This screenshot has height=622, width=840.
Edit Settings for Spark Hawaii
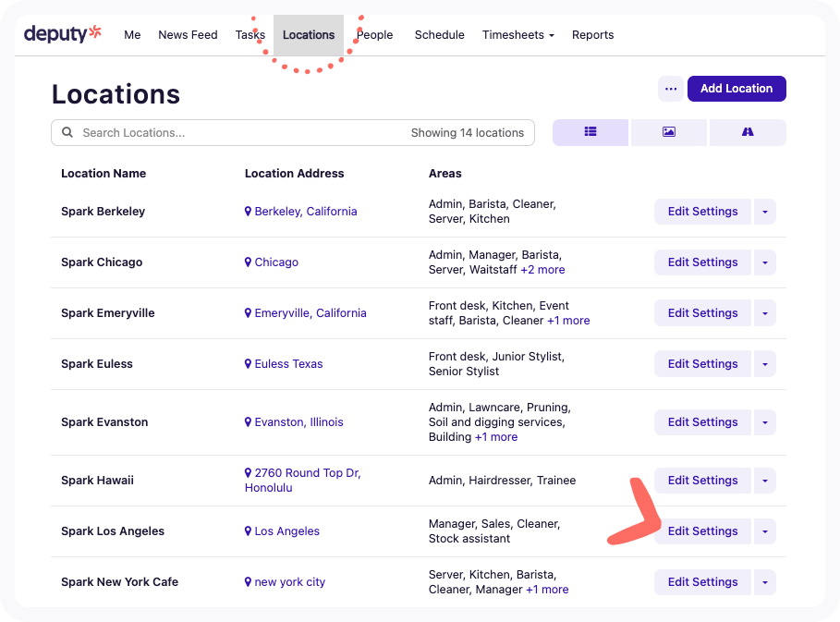(x=702, y=481)
